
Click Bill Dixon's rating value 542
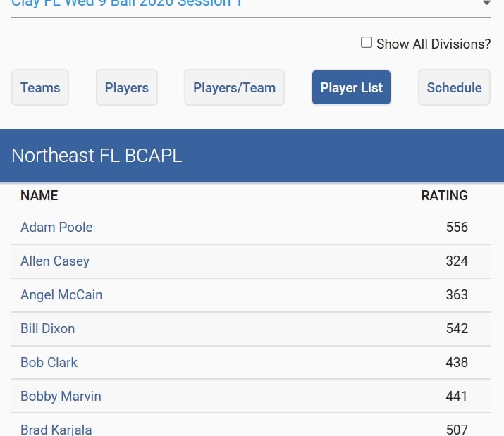(457, 328)
